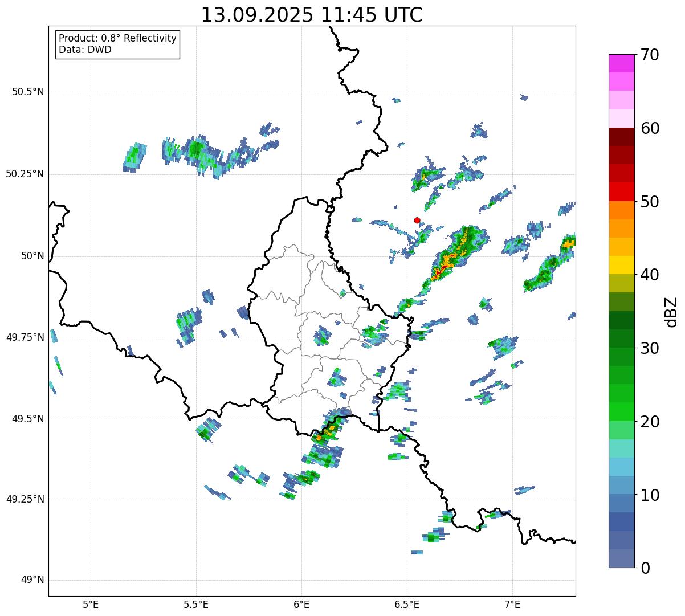685x616 pixels.
Task: Click the 49.75°N latitude label
Action: click(x=25, y=337)
